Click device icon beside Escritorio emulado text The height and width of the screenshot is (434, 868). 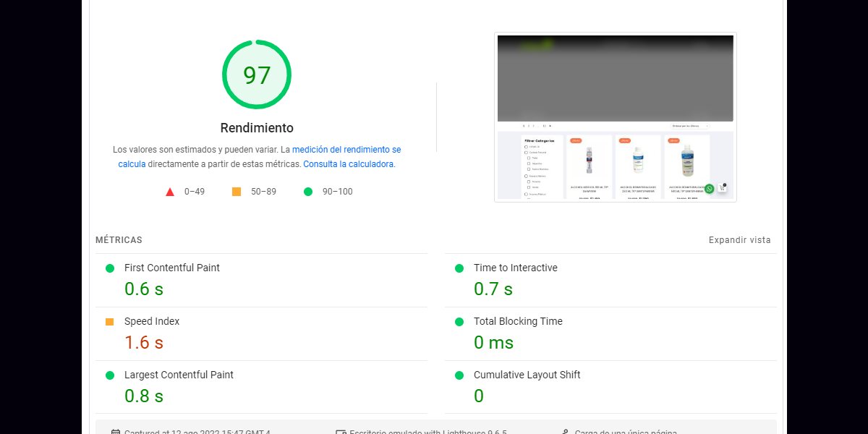click(340, 430)
